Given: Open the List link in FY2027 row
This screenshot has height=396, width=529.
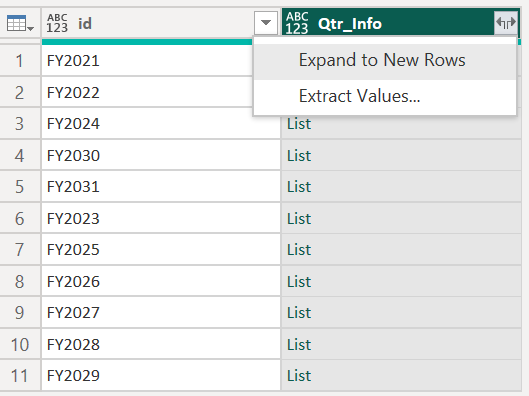Looking at the screenshot, I should 299,313.
